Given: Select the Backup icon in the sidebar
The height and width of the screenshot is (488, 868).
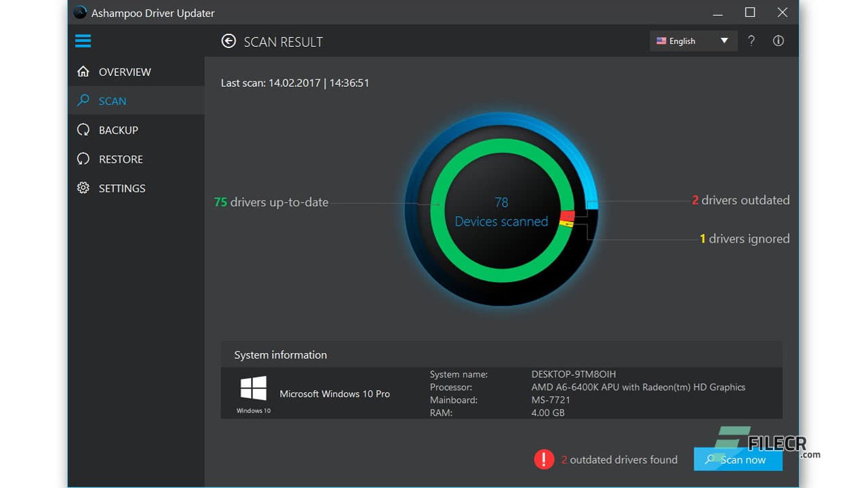Looking at the screenshot, I should point(83,129).
